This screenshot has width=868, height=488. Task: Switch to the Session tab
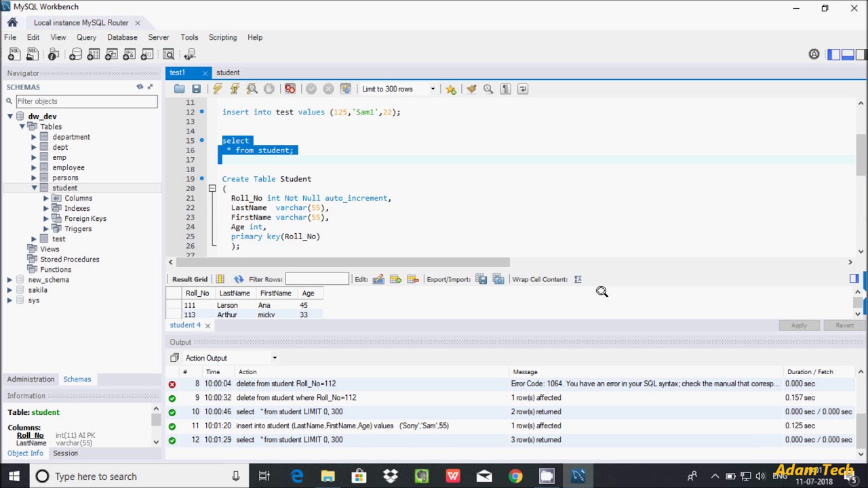click(65, 453)
